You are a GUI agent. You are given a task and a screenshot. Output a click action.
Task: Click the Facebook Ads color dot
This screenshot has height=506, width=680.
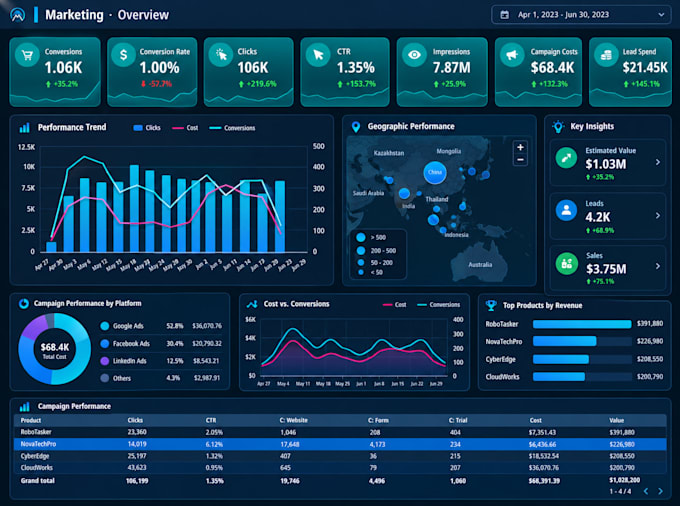(x=105, y=343)
